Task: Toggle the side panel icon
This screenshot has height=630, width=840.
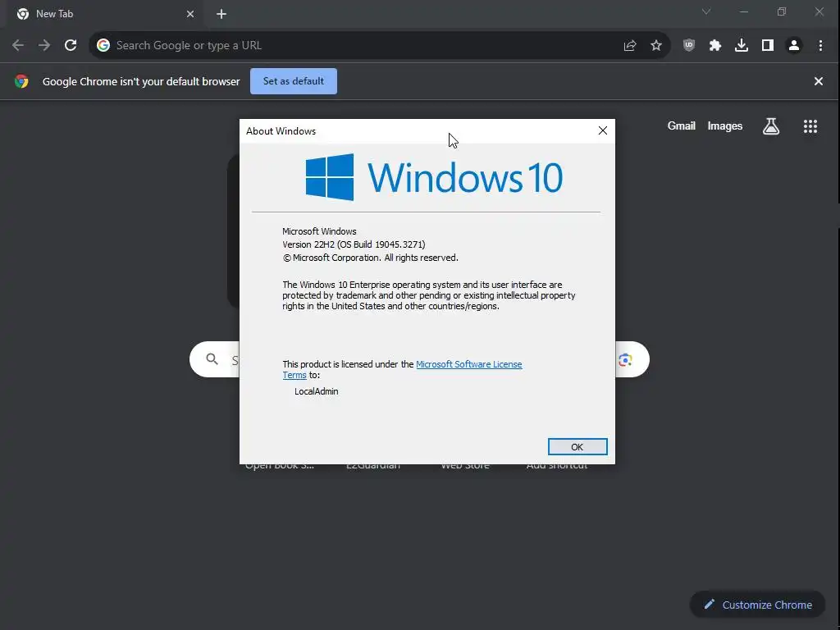Action: tap(768, 46)
